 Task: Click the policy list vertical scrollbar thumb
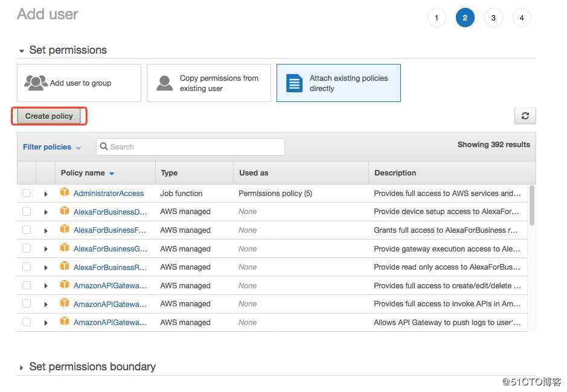click(531, 205)
